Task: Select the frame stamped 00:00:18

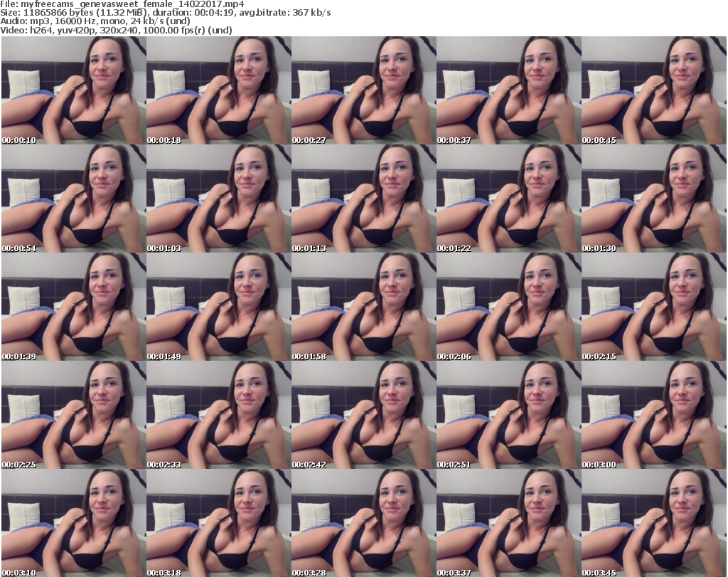Action: (x=219, y=90)
